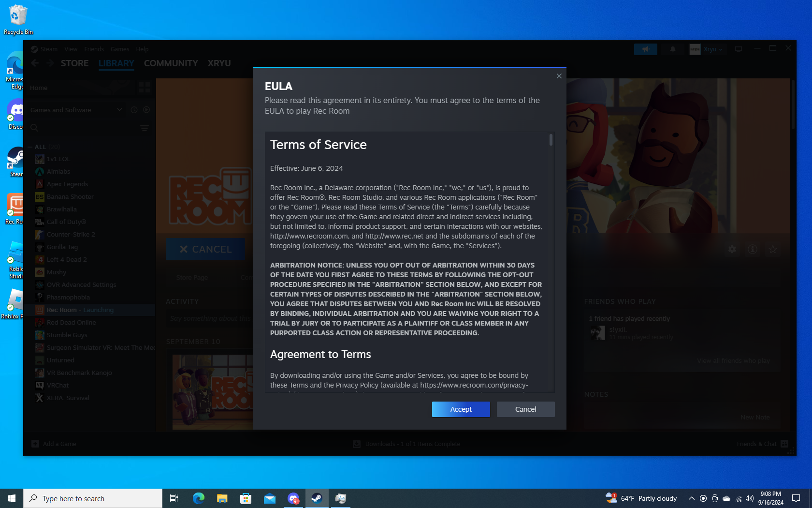812x508 pixels.
Task: Open Rec Room Store Page link
Action: (192, 278)
